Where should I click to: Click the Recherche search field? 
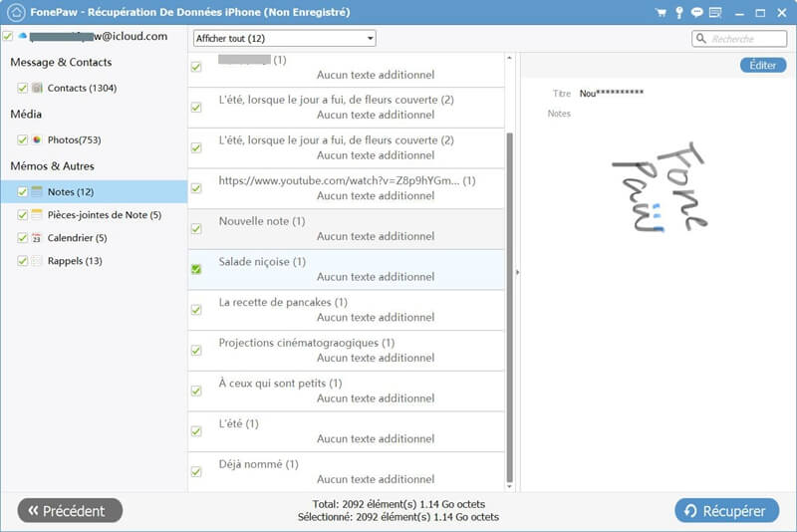click(x=739, y=39)
